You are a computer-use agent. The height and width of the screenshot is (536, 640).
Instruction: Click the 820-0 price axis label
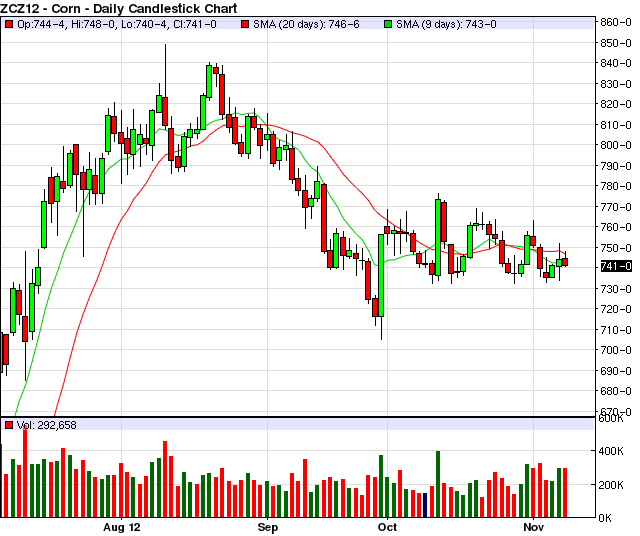click(616, 104)
